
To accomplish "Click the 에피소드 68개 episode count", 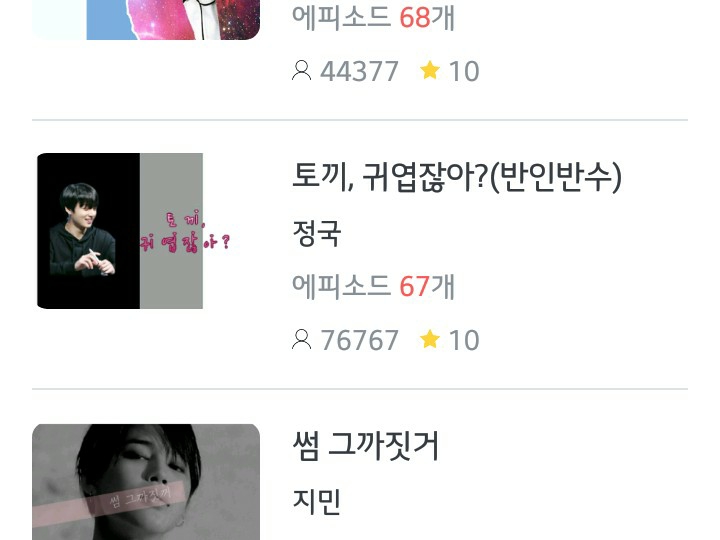I will pyautogui.click(x=373, y=17).
